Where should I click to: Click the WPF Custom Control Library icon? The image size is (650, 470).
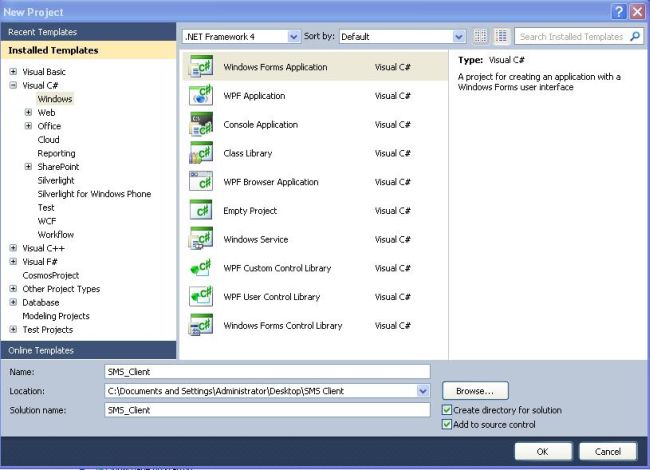click(201, 268)
